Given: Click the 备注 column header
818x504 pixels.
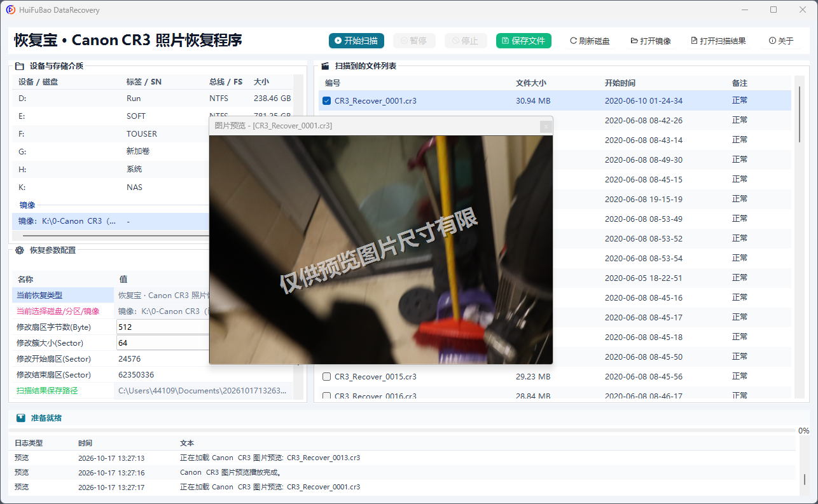Looking at the screenshot, I should click(x=740, y=83).
